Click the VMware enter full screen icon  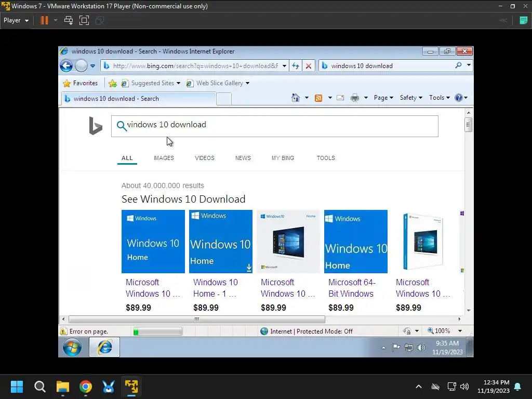[84, 20]
